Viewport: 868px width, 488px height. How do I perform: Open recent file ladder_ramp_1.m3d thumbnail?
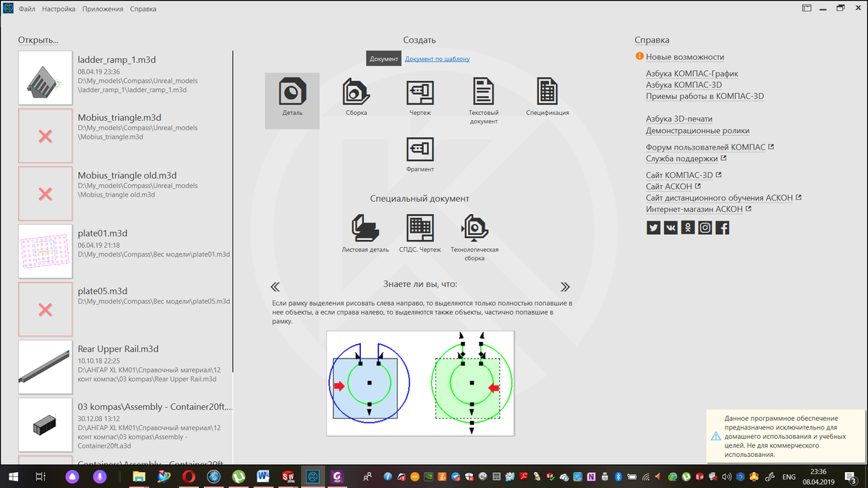[x=45, y=77]
